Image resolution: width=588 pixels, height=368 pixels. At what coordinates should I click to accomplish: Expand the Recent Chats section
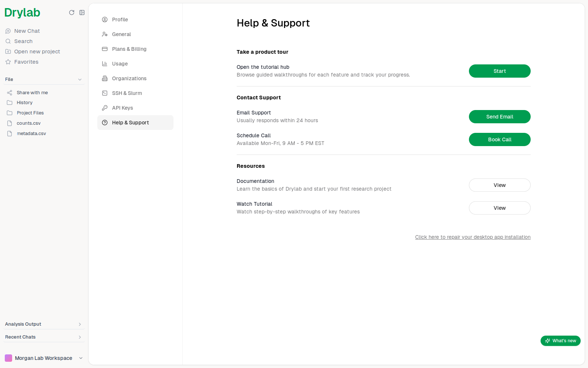[x=44, y=337]
